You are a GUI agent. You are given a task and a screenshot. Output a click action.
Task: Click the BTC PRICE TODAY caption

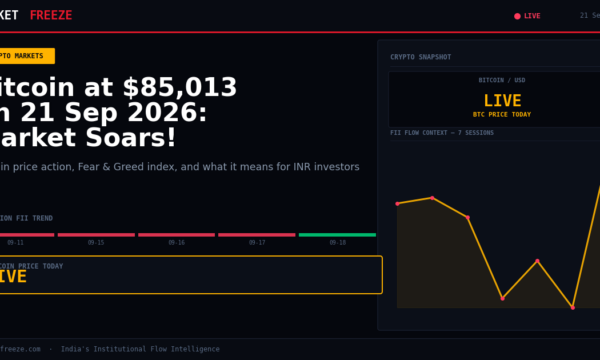[502, 114]
